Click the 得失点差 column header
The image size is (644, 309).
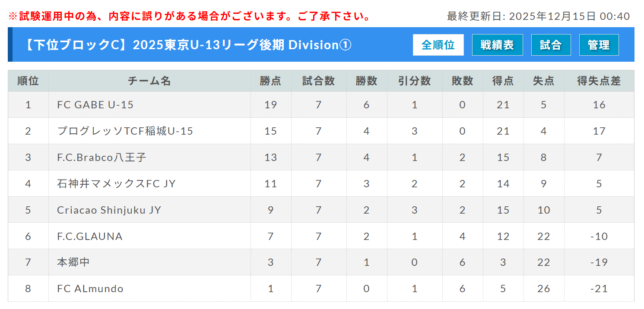pyautogui.click(x=599, y=81)
